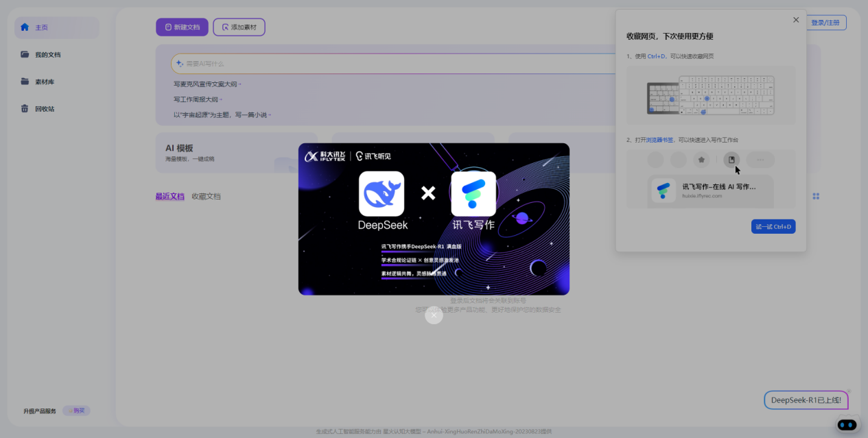Screen dimensions: 868x438
Task: Dismiss the DeepSeek-R1已上线 bubble
Action: coord(848,391)
